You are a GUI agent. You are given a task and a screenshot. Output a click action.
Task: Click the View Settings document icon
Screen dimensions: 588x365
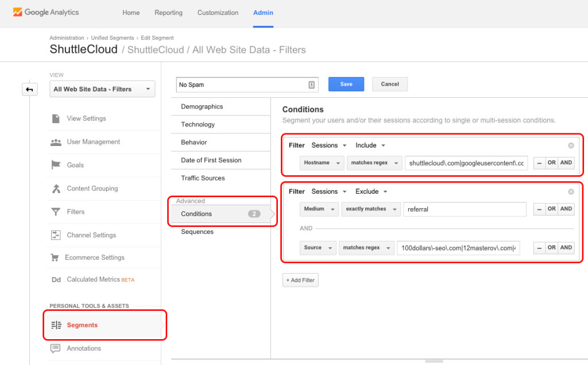tap(56, 118)
